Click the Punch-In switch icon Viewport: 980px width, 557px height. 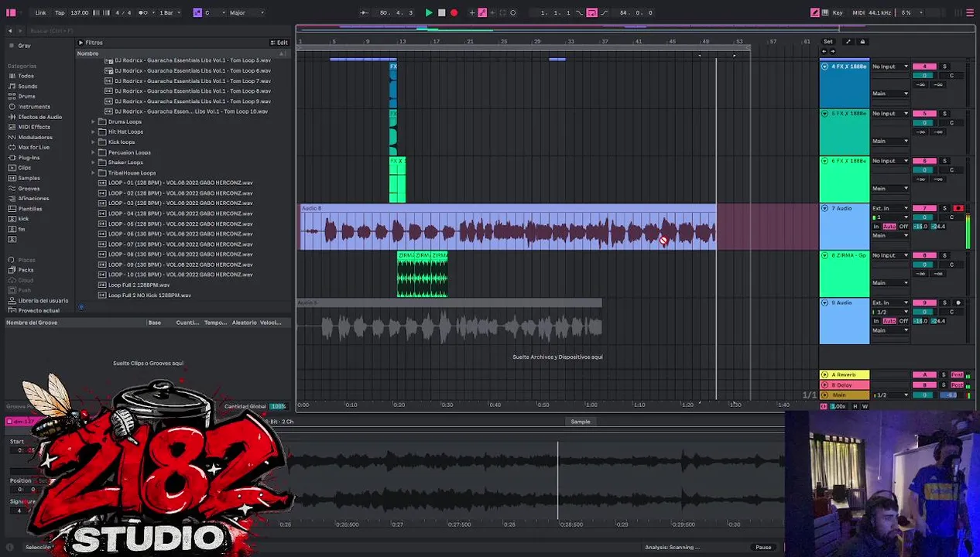click(579, 12)
